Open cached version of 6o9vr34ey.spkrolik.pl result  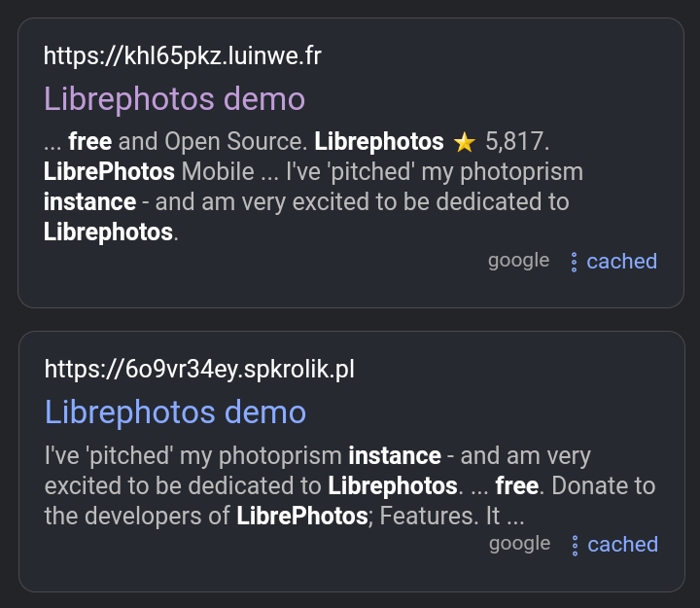coord(622,545)
